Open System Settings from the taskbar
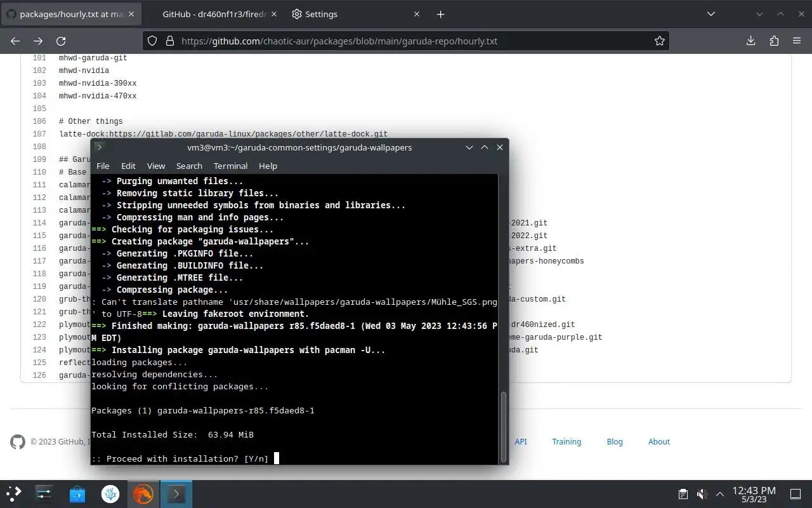Image resolution: width=812 pixels, height=508 pixels. pos(44,493)
